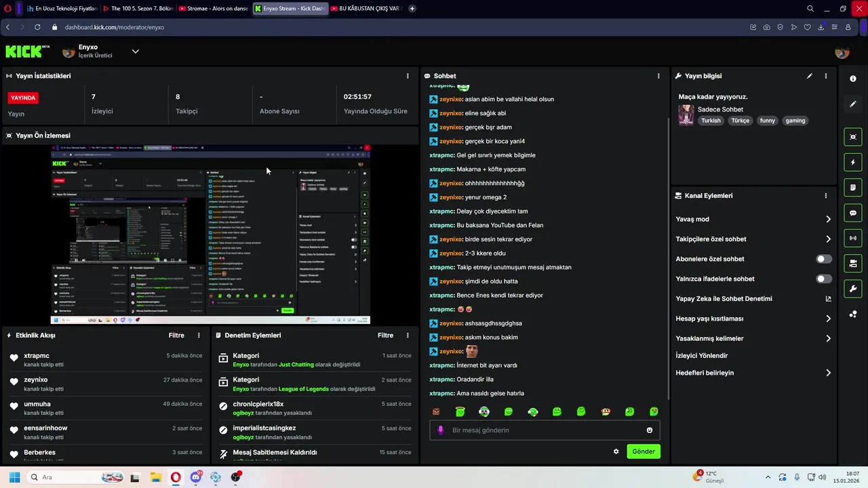Send message with Gönder button
The height and width of the screenshot is (488, 868).
(x=644, y=451)
